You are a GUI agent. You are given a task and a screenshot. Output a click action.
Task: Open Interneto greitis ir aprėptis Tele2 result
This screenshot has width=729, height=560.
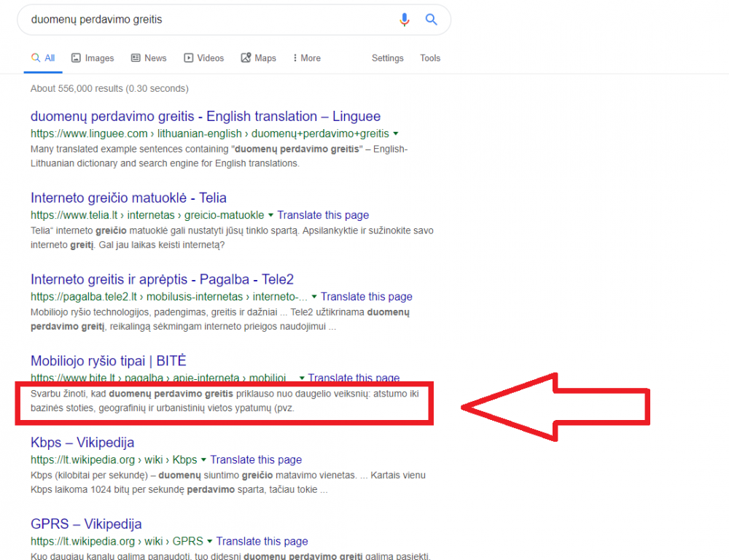[163, 279]
